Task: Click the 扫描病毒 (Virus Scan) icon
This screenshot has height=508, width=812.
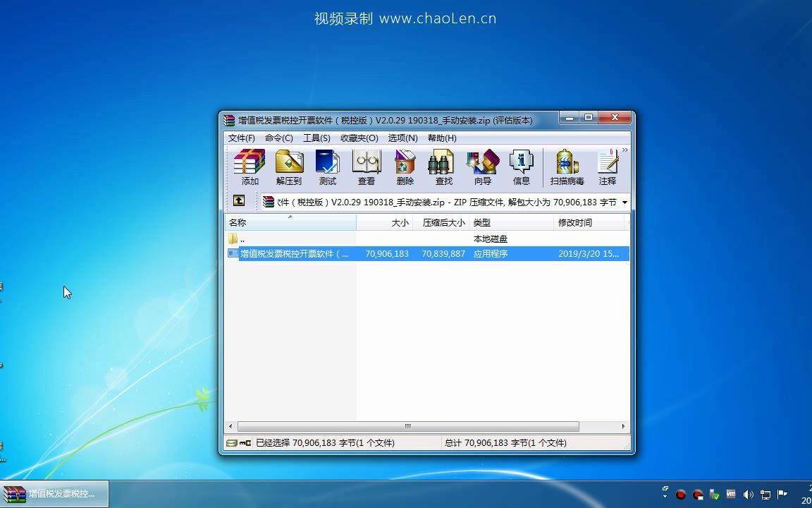Action: pyautogui.click(x=566, y=166)
